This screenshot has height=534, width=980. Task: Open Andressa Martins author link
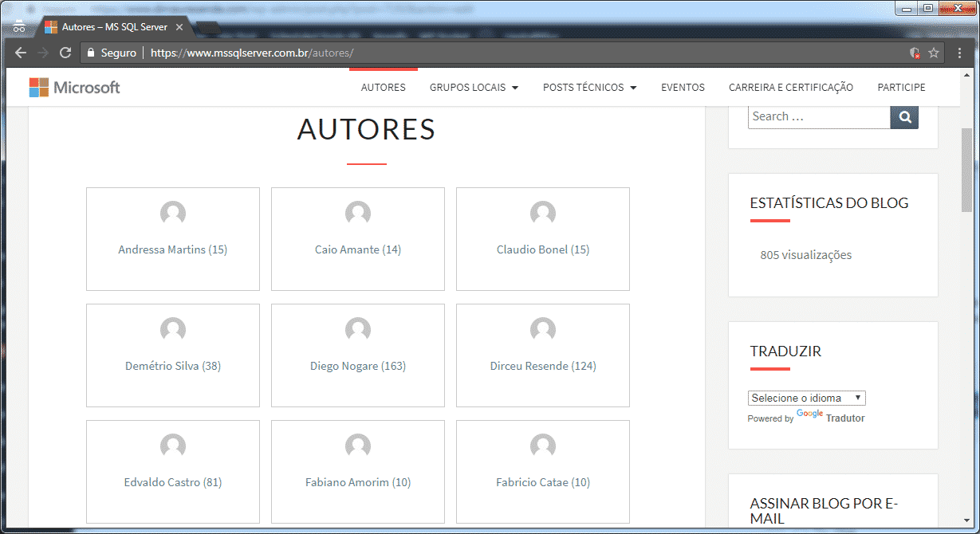pyautogui.click(x=172, y=249)
